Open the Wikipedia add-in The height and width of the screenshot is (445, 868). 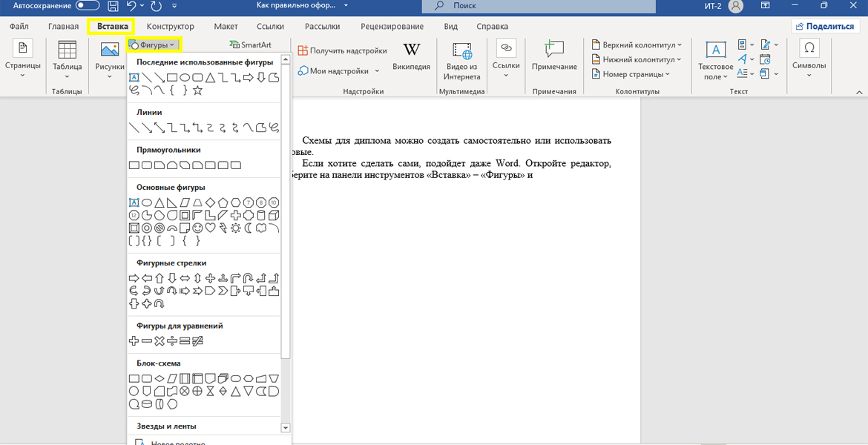pyautogui.click(x=411, y=57)
